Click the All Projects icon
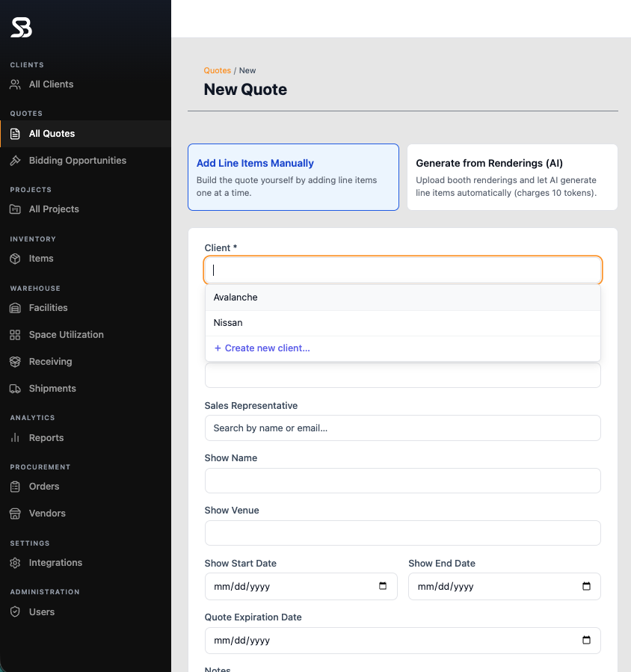The width and height of the screenshot is (631, 672). [15, 209]
